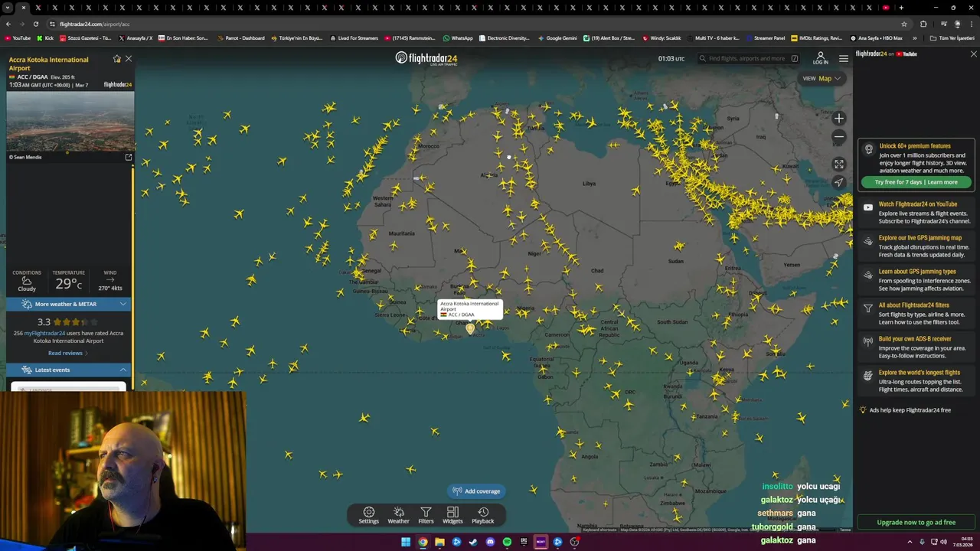Click Upgrade now to go ad free

point(916,522)
